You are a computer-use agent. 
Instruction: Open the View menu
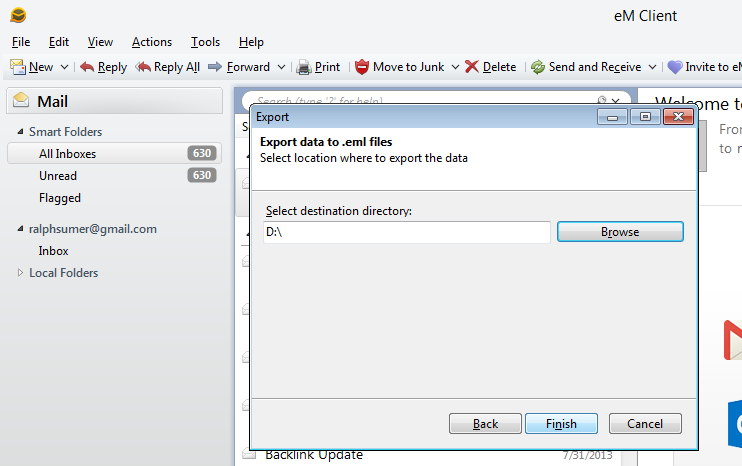coord(100,42)
